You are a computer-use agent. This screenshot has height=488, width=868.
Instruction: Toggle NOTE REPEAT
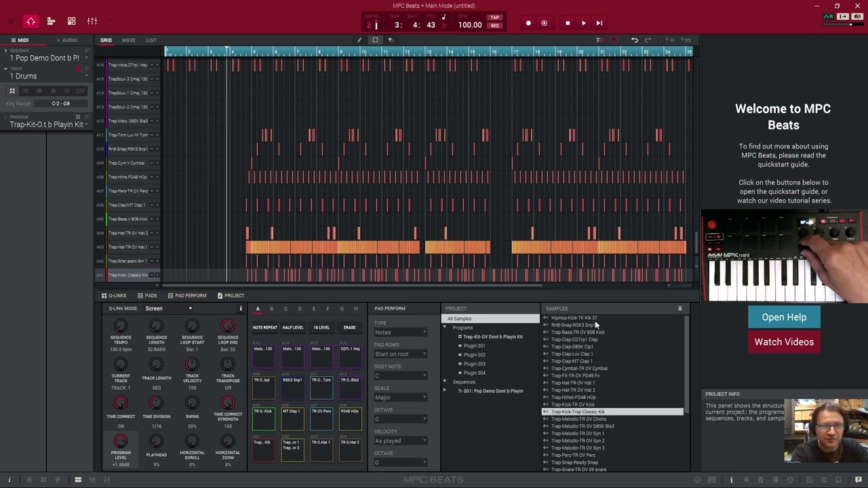pos(265,328)
